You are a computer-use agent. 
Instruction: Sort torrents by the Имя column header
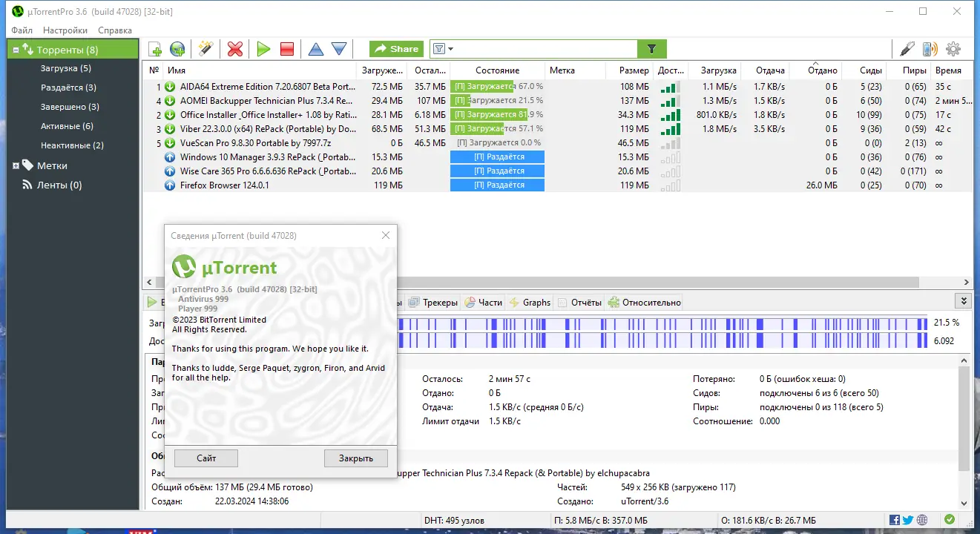(260, 70)
